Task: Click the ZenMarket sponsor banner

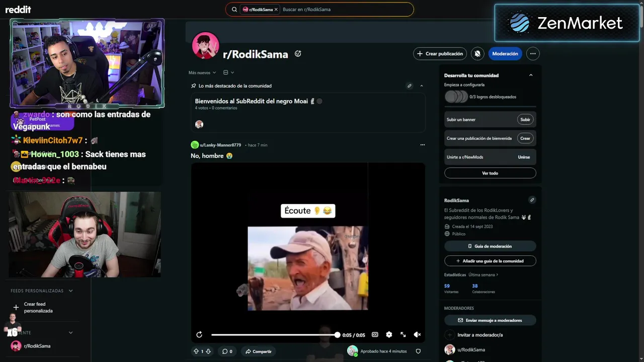Action: pyautogui.click(x=567, y=23)
